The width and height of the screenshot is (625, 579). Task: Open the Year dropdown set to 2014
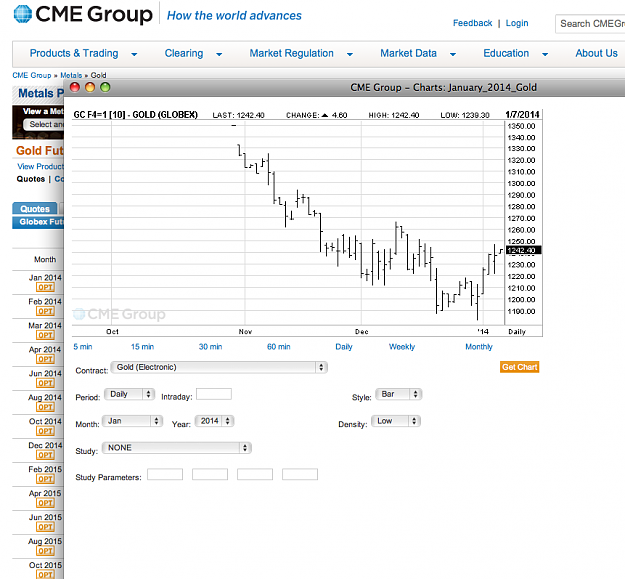point(214,421)
